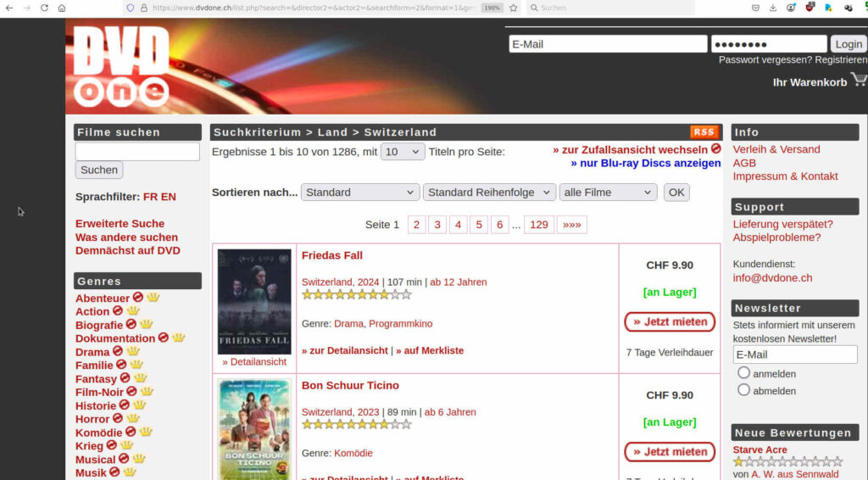
Task: Click the crown icon next to Historie
Action: point(139,405)
